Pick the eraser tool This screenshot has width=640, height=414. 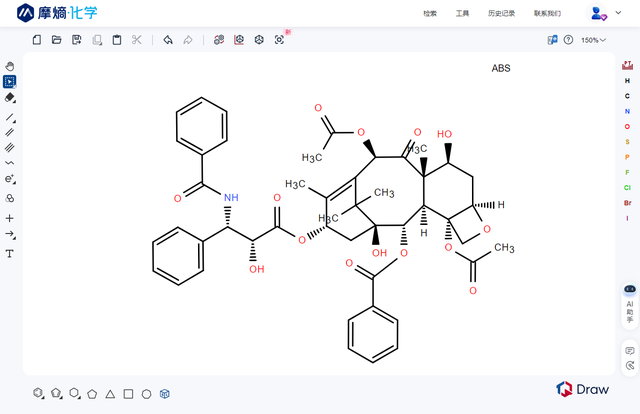point(10,98)
